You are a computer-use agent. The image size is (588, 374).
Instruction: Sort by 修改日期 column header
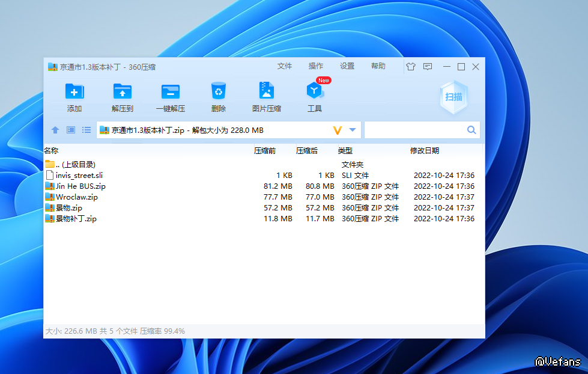point(425,151)
